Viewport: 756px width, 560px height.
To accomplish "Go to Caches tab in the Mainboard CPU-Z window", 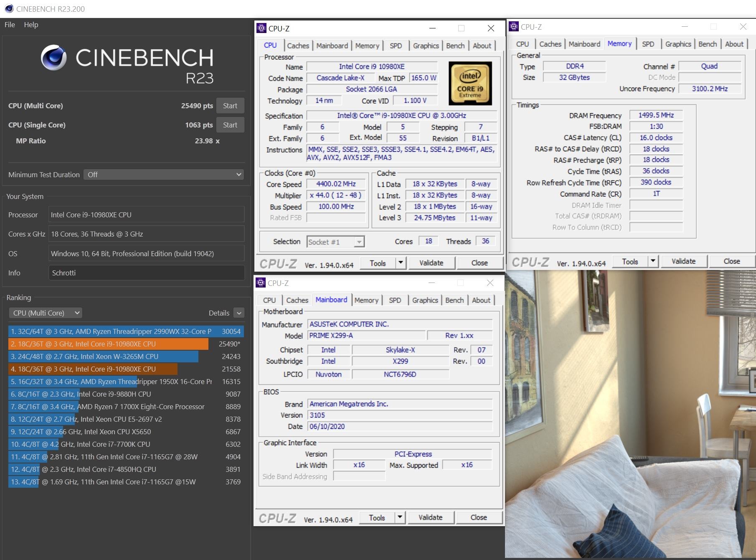I will (297, 300).
